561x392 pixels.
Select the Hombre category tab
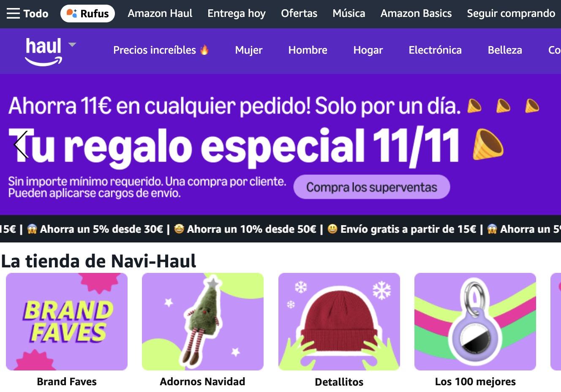click(308, 50)
